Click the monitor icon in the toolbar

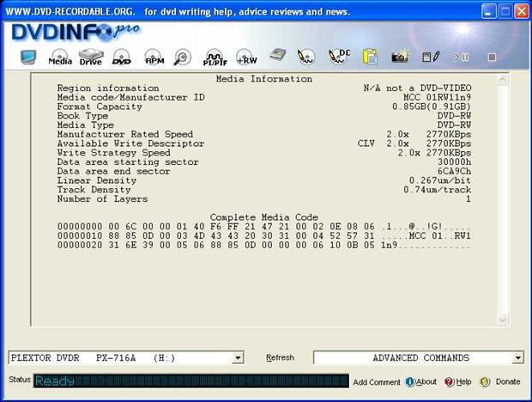[x=27, y=57]
